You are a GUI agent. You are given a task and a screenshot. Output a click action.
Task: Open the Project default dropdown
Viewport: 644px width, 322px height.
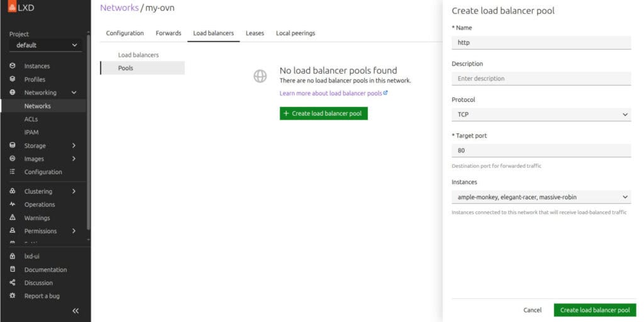(45, 45)
